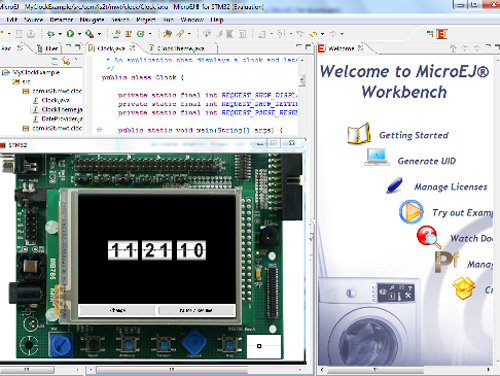Open the Edit menu
This screenshot has width=500, height=376.
coord(12,20)
